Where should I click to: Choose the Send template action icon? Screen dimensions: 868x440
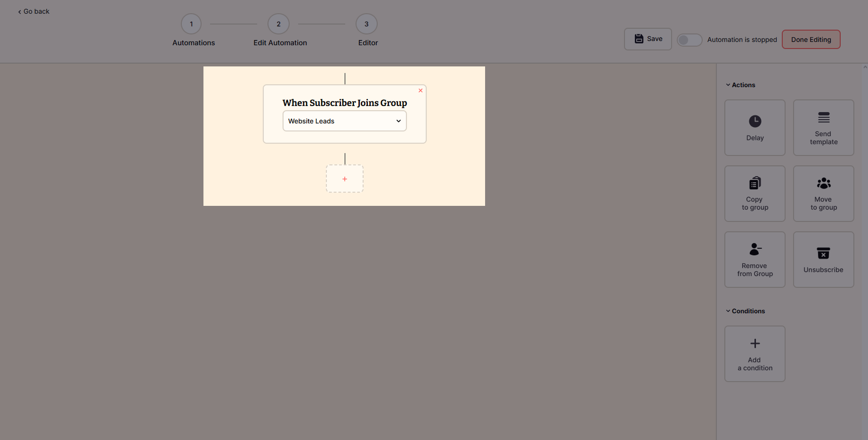click(x=823, y=118)
